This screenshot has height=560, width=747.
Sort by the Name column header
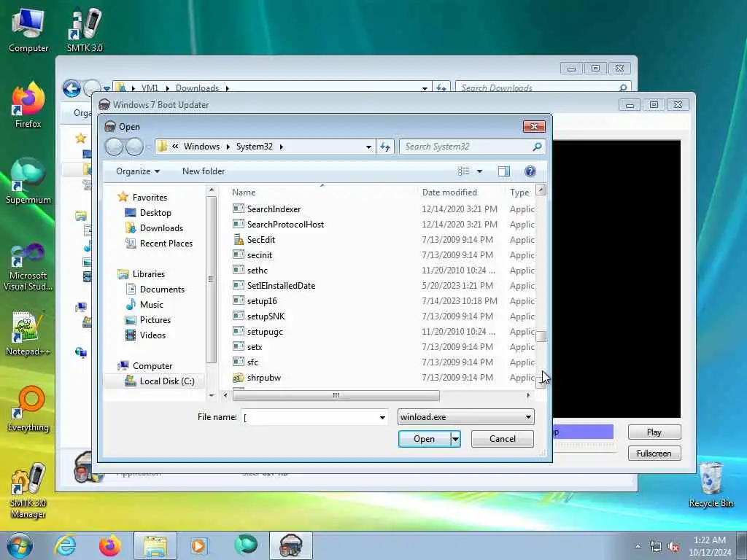[322, 192]
